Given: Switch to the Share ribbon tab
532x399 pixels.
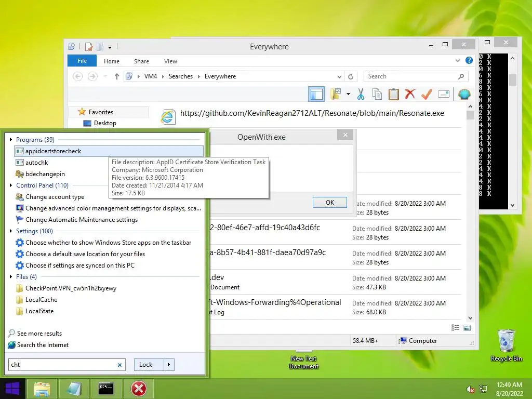Looking at the screenshot, I should [x=141, y=61].
